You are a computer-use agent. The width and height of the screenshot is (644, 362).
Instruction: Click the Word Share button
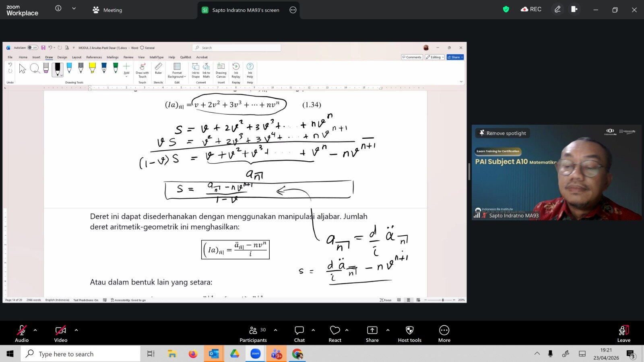point(455,57)
